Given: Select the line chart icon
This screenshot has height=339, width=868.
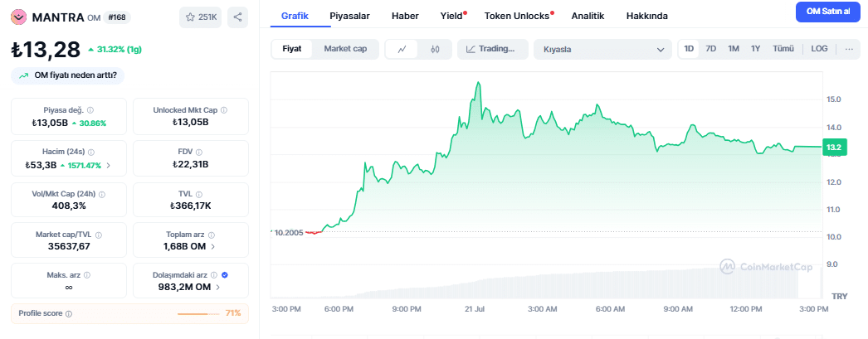Looking at the screenshot, I should 403,49.
